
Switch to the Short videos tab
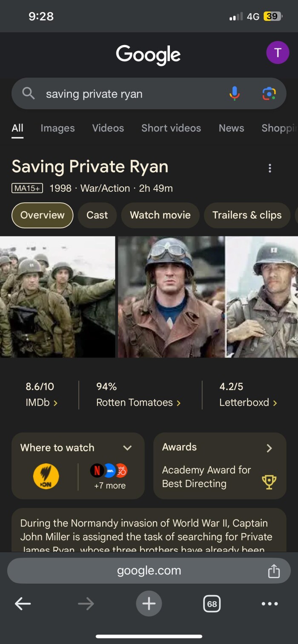(x=171, y=128)
